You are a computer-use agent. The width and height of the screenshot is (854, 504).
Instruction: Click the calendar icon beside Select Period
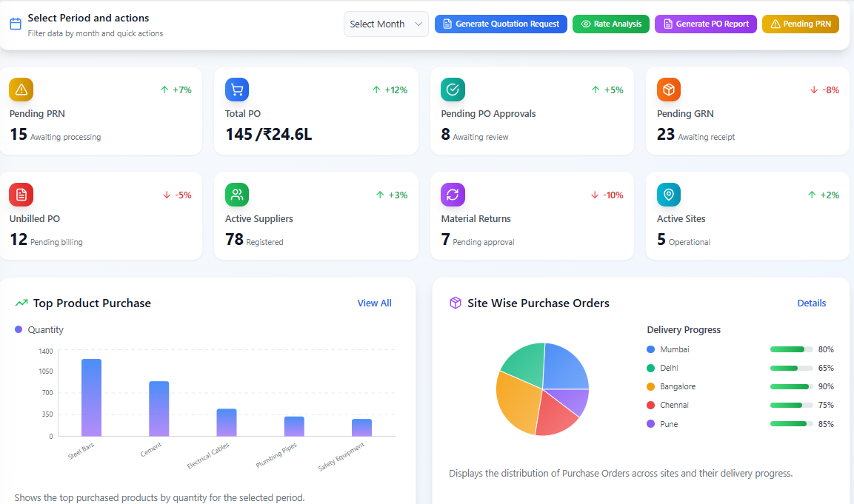click(x=16, y=23)
